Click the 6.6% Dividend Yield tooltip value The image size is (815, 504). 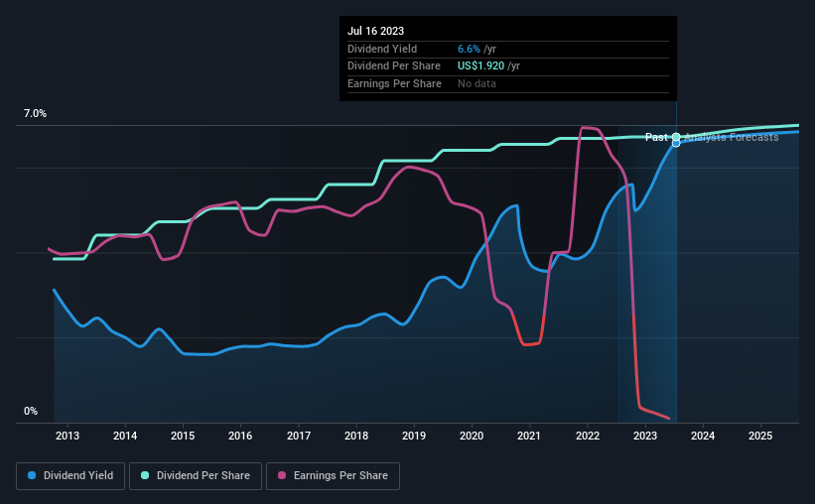469,49
